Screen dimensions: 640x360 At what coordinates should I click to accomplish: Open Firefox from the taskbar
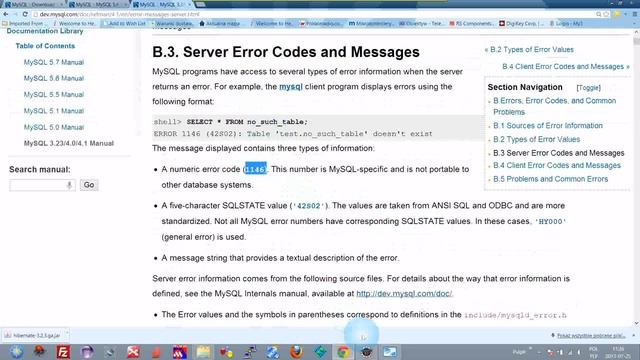pos(296,352)
